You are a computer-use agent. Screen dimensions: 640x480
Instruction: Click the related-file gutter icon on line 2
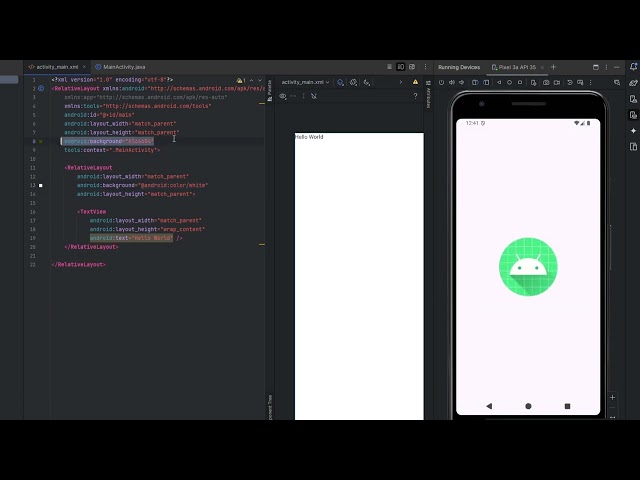[x=41, y=88]
